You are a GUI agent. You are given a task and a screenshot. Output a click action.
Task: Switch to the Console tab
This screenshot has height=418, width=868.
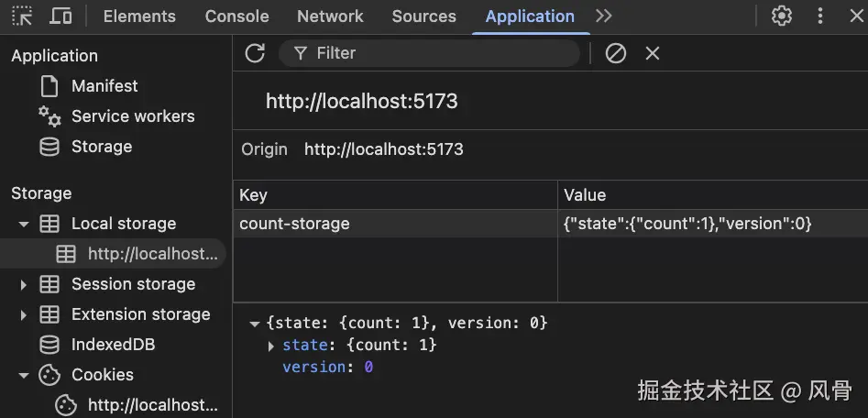(x=236, y=16)
